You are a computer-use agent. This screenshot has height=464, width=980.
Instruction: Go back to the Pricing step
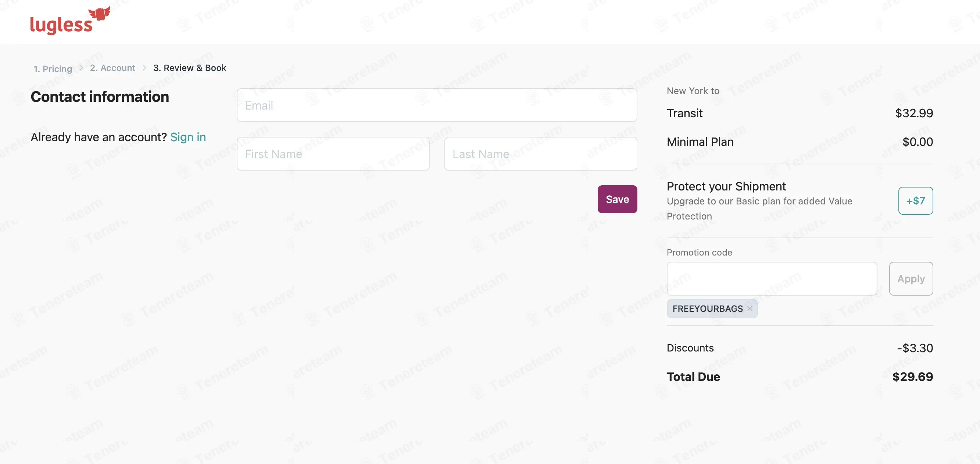pos(53,68)
